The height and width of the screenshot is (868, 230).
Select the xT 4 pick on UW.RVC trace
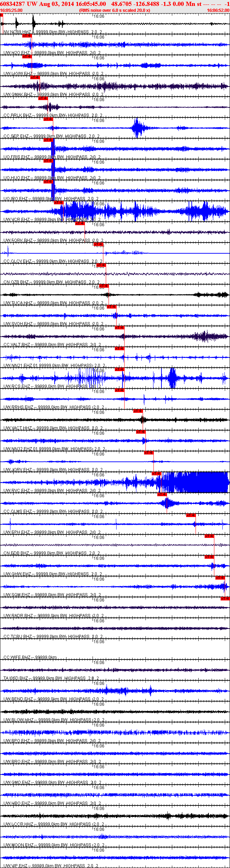157,474
